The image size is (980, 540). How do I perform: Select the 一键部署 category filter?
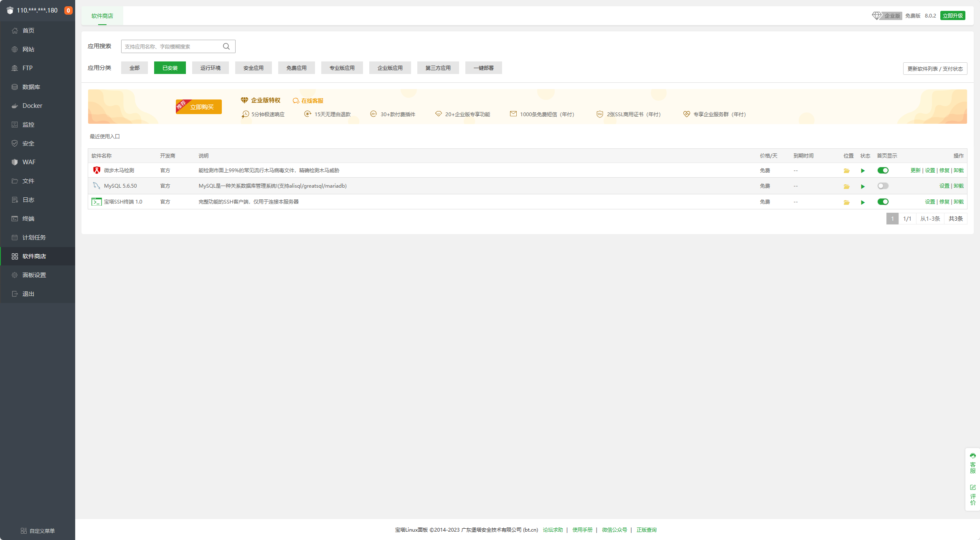484,68
